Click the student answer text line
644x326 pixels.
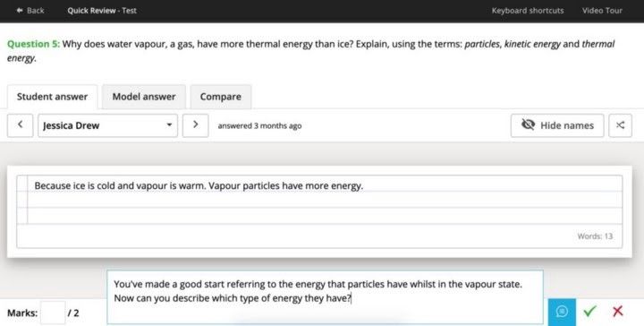pos(199,185)
